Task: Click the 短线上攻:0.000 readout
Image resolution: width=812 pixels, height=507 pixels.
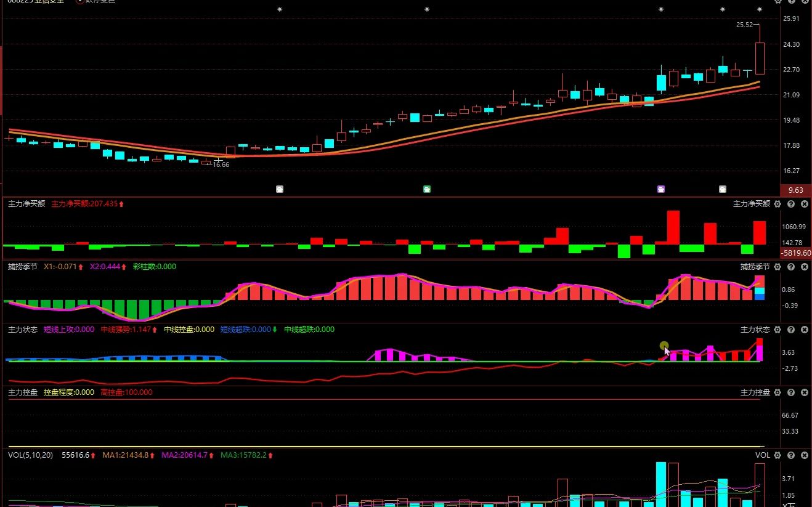Action: pos(69,330)
